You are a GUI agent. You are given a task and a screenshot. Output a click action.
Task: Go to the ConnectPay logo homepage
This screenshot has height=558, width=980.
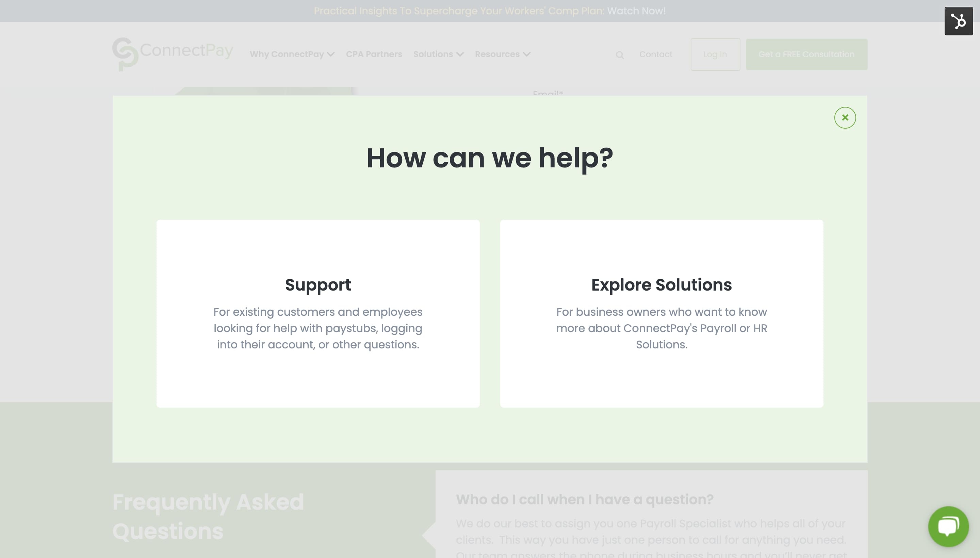[x=173, y=54]
